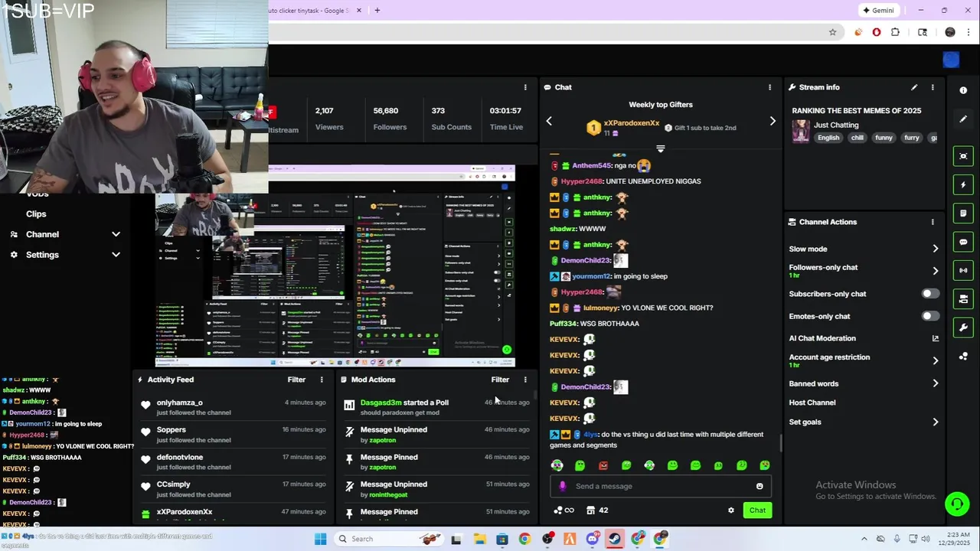980x551 pixels.
Task: Open the Windows Start menu
Action: tap(321, 539)
